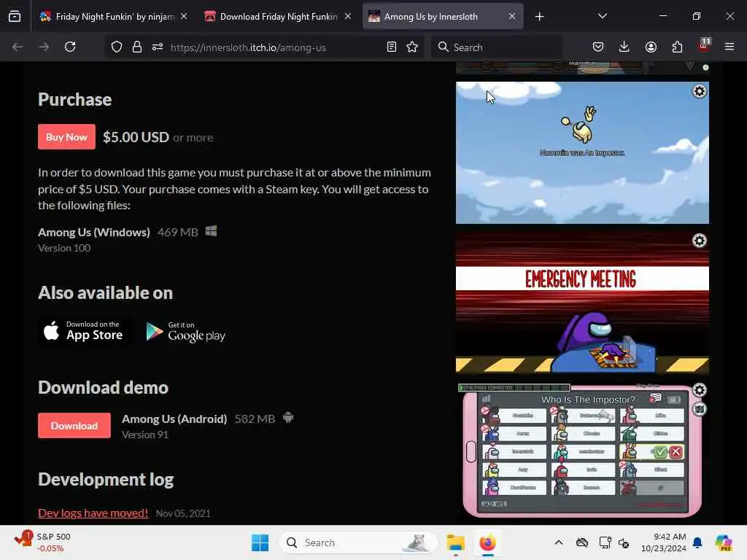This screenshot has height=560, width=747.
Task: Toggle reader view icon
Action: [x=391, y=47]
